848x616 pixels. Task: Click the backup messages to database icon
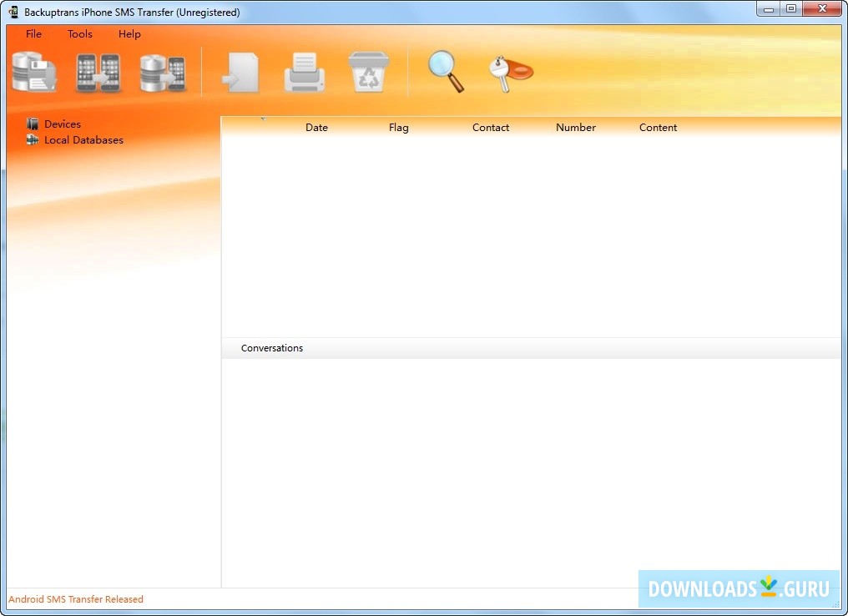pos(34,72)
